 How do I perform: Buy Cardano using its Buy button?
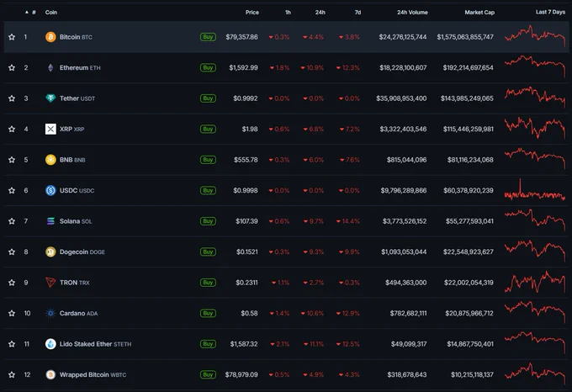click(x=208, y=313)
